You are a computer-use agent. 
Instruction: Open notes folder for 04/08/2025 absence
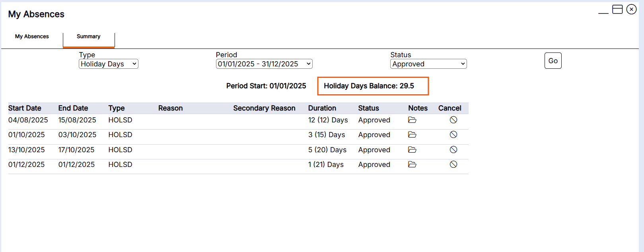click(412, 120)
